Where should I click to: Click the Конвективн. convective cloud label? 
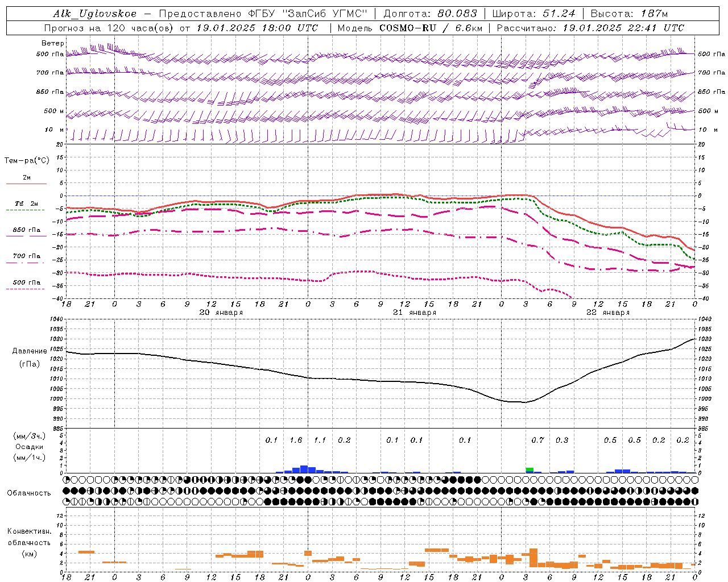pos(29,531)
